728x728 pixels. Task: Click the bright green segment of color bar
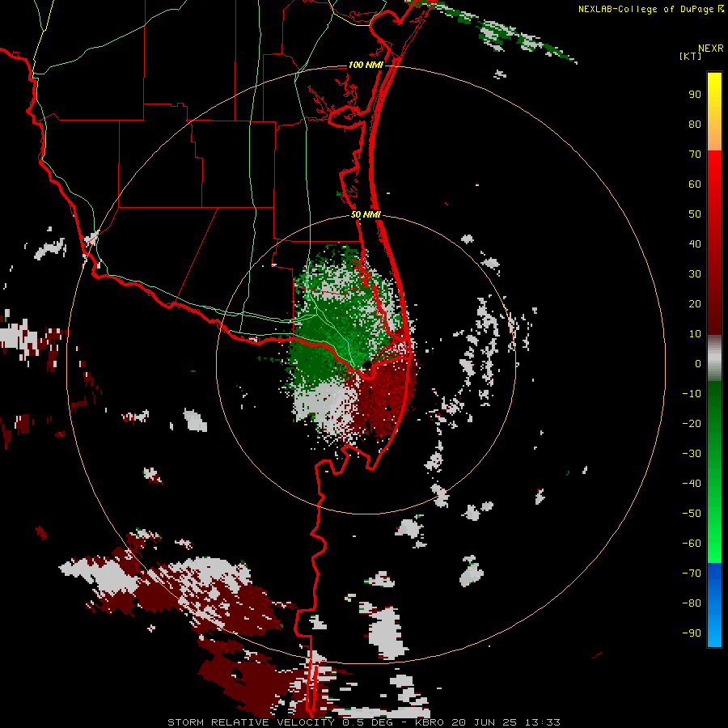714,472
